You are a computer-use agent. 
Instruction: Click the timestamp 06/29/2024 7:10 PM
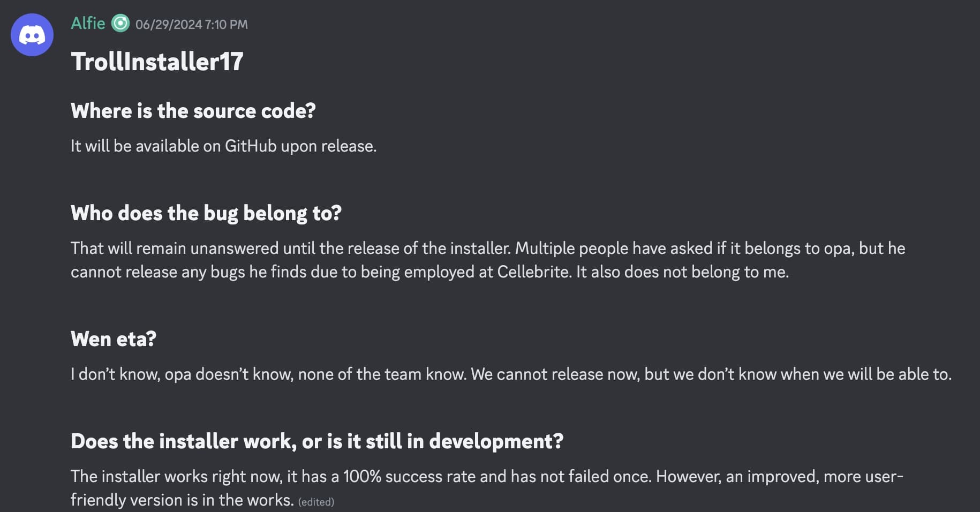tap(192, 25)
